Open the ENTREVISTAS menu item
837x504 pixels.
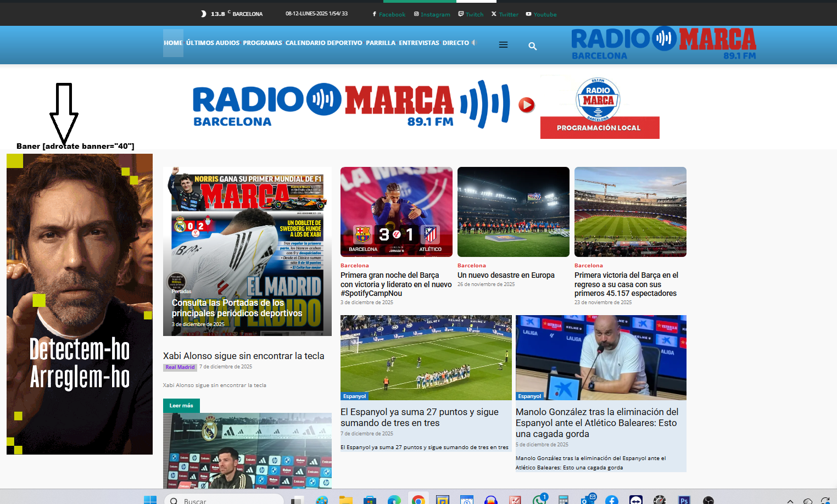[x=419, y=43]
